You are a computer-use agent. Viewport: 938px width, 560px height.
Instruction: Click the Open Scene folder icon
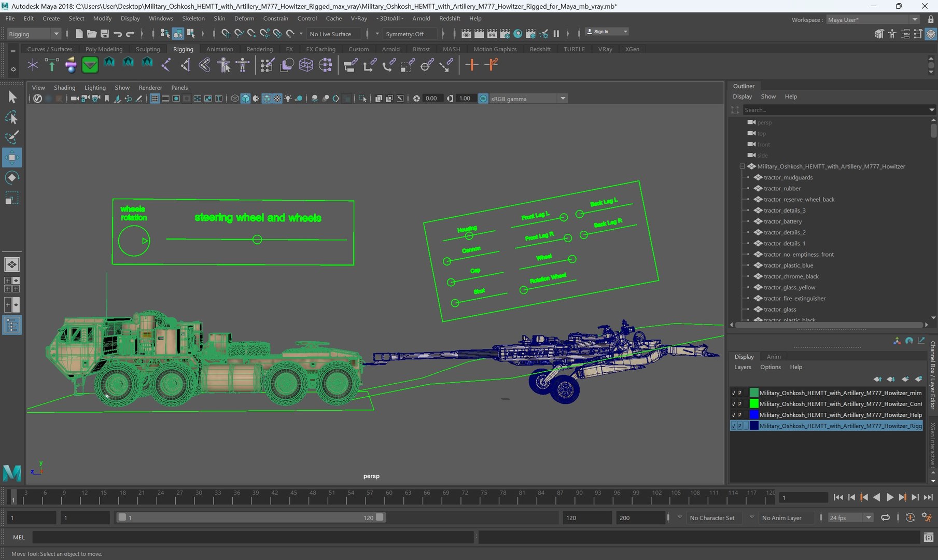coord(92,34)
